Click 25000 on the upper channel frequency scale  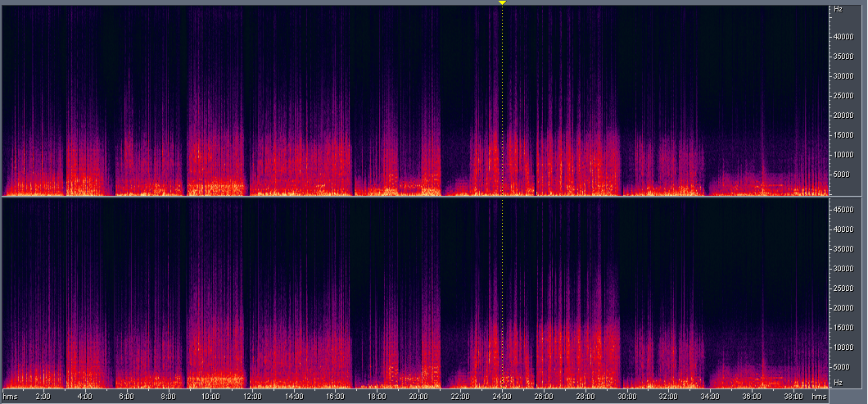pos(843,95)
